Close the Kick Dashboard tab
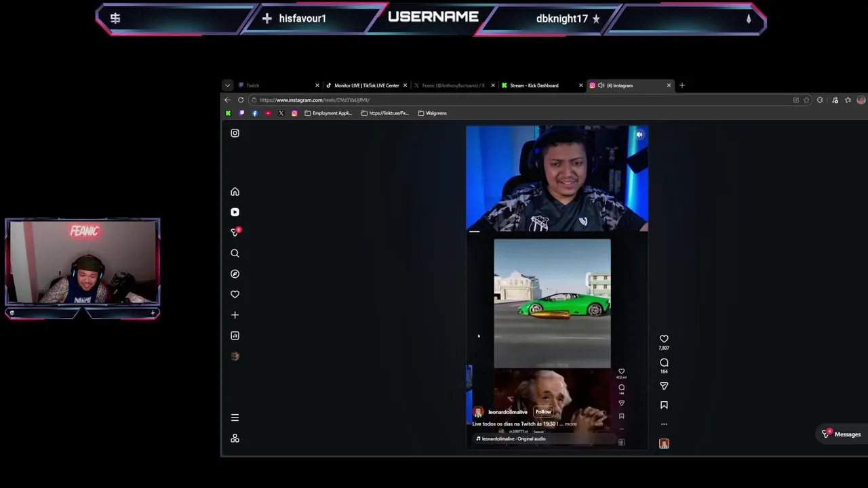Screen dimensions: 868x488 (x=580, y=85)
